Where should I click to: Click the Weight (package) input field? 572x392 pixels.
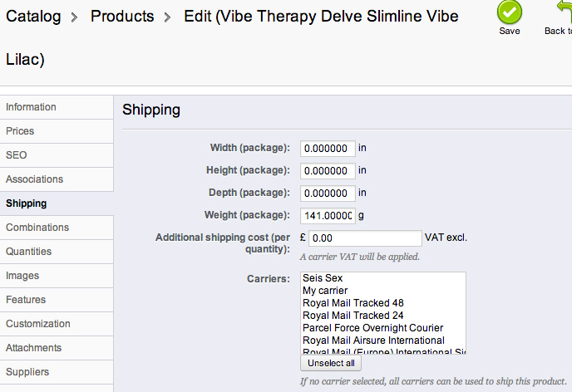pos(328,216)
